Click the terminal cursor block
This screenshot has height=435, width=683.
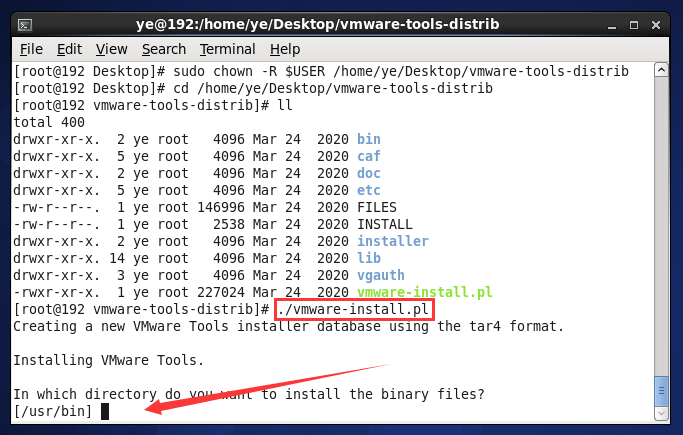[105, 411]
